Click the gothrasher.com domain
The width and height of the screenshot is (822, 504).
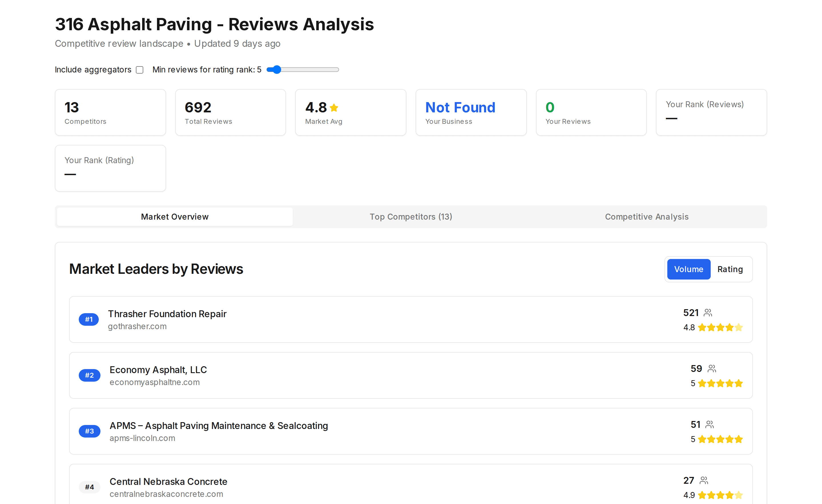click(x=138, y=326)
